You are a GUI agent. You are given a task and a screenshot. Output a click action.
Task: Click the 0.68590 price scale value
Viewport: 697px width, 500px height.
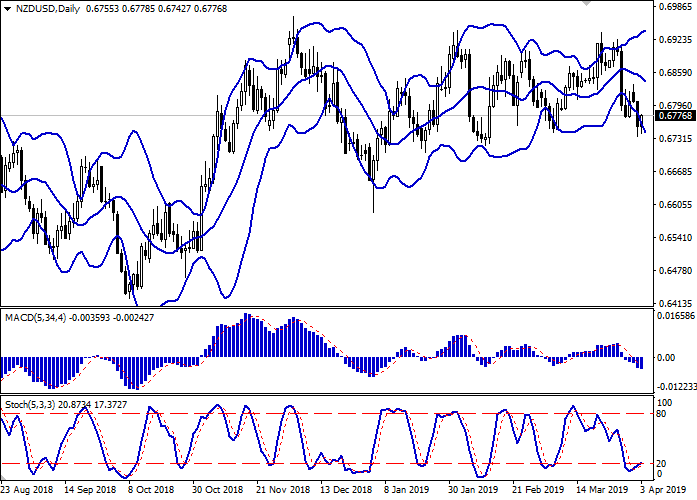[676, 72]
